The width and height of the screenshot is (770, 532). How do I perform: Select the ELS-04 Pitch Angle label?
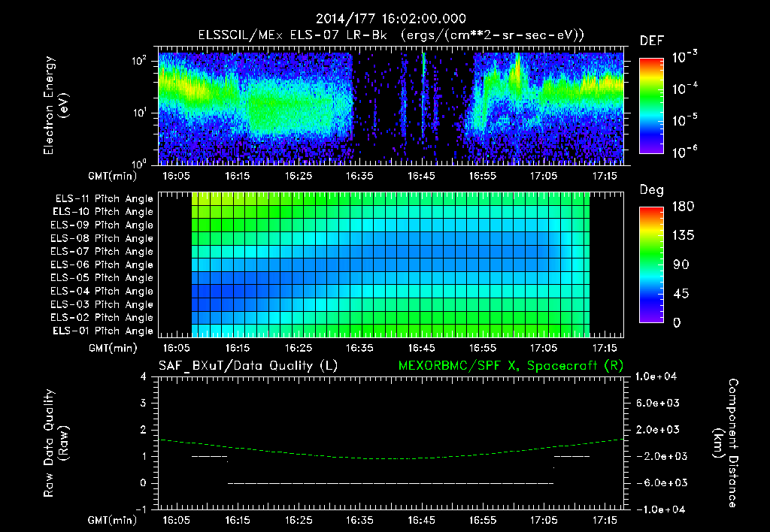[x=102, y=291]
